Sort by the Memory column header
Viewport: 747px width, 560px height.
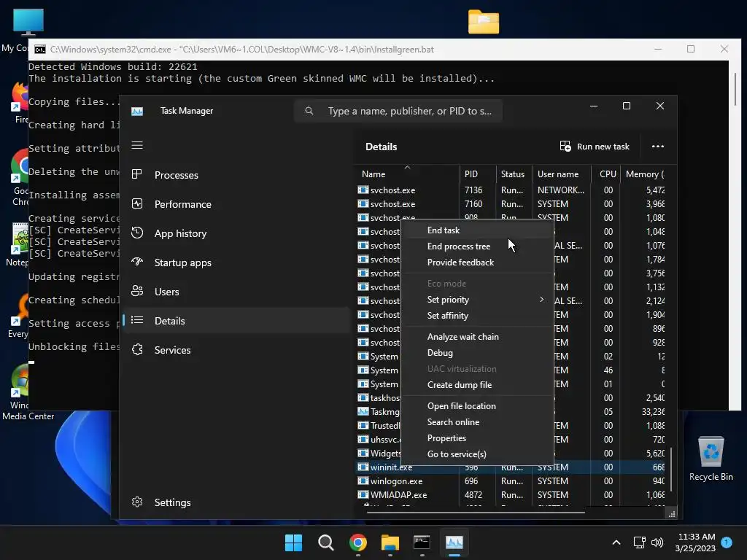click(643, 174)
